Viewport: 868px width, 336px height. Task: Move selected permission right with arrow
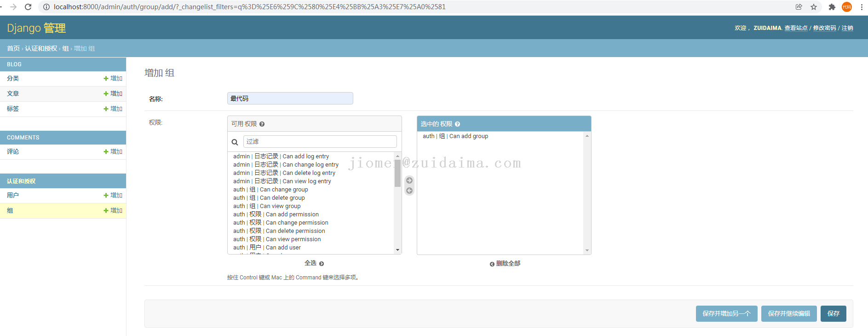[409, 180]
